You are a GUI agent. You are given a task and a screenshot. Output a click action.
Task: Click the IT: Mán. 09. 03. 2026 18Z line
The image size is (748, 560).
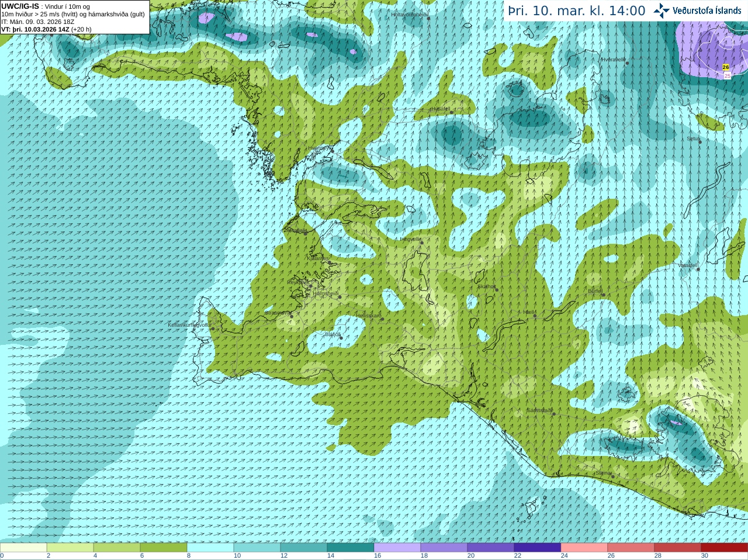coord(38,22)
